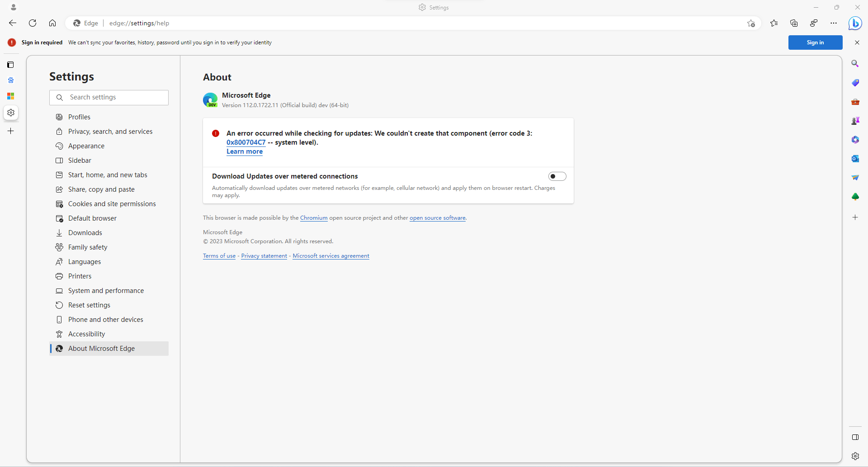Open Family safety settings
The image size is (868, 467).
[x=109, y=247]
